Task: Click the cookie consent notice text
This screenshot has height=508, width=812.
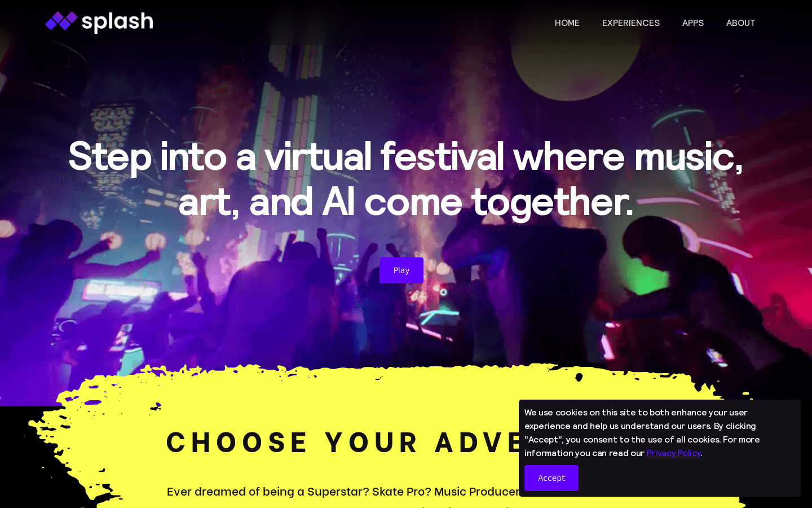Action: [x=642, y=433]
